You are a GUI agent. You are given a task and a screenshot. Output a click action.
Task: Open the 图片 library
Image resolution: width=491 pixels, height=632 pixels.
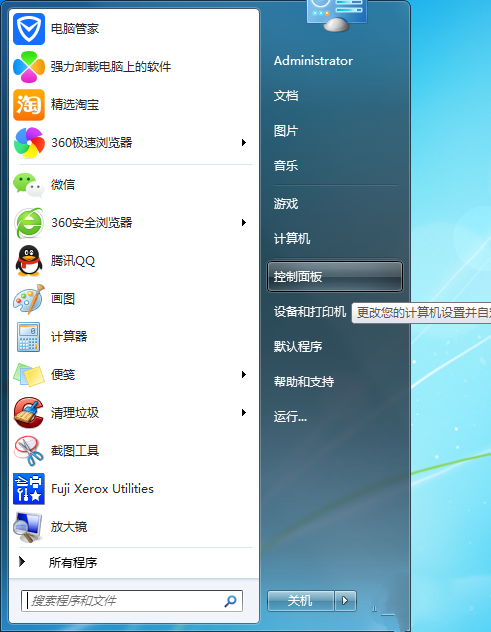pyautogui.click(x=286, y=131)
